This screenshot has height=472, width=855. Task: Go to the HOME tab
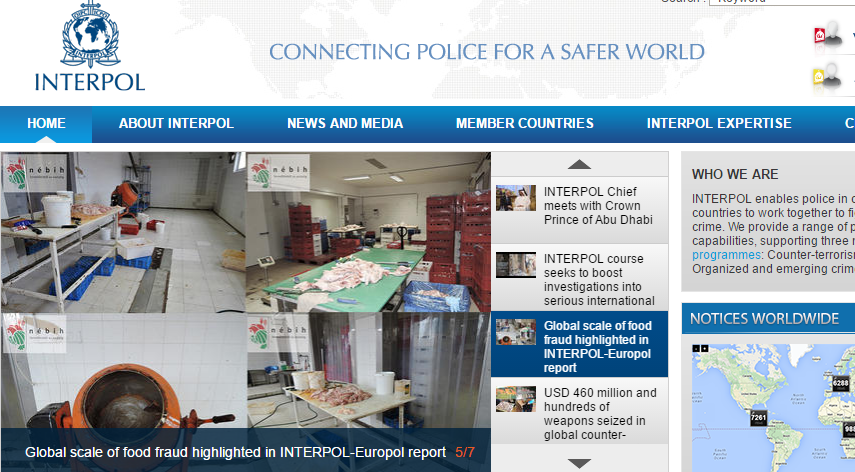[x=46, y=124]
